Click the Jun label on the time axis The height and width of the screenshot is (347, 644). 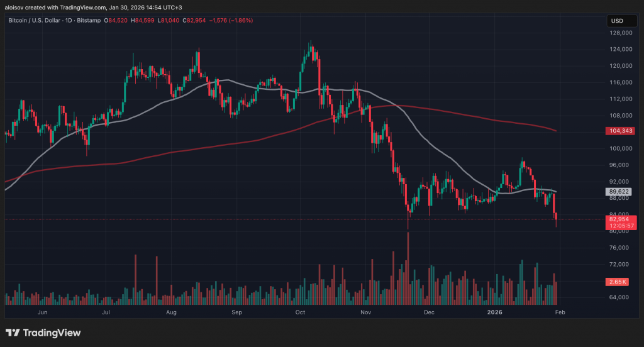(x=43, y=312)
